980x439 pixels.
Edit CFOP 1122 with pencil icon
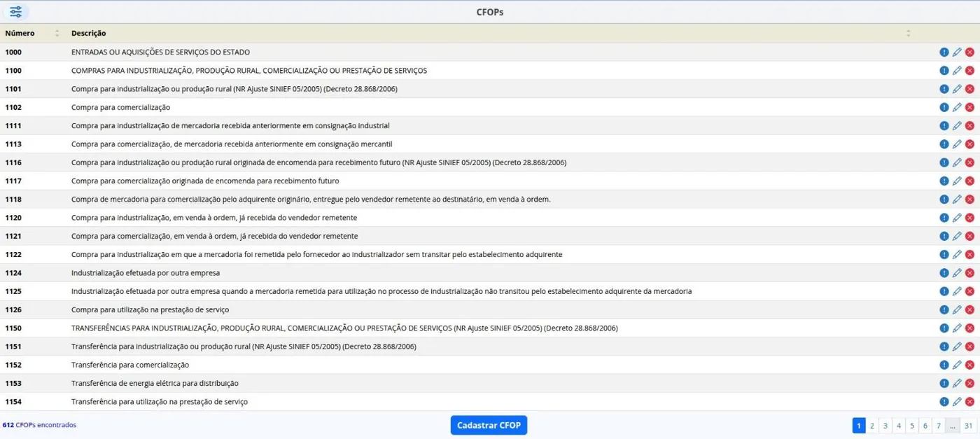click(x=957, y=255)
